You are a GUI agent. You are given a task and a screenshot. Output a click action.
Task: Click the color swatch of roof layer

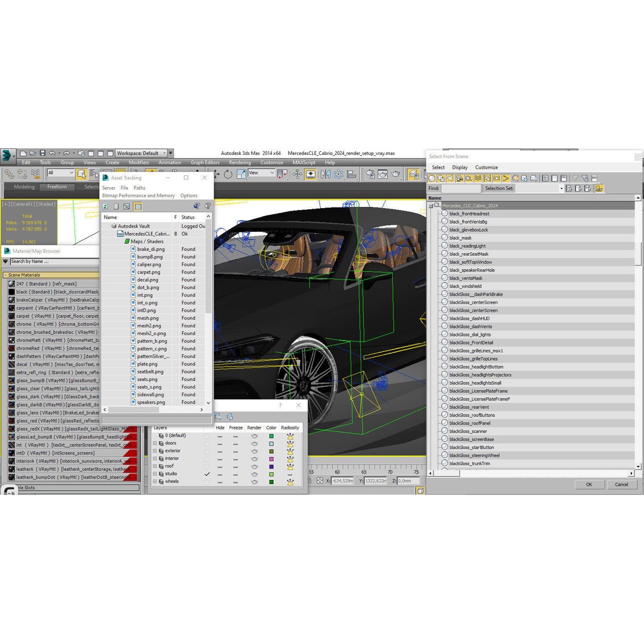271,466
